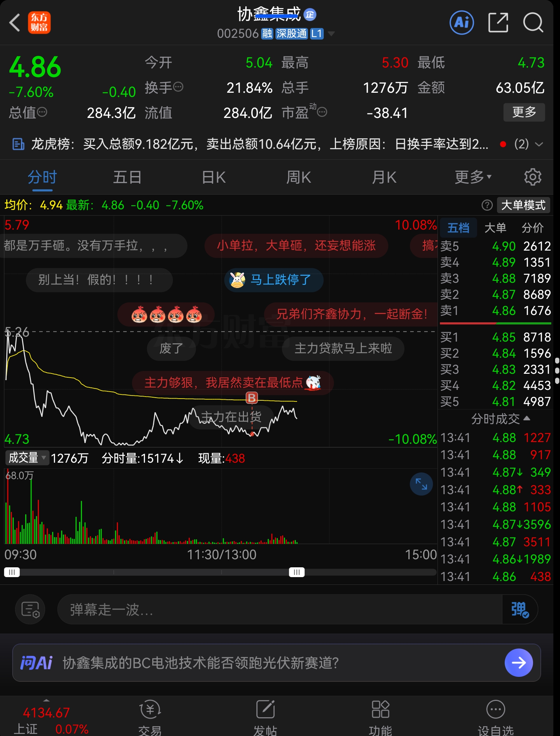
Task: Tap the 卖1 4.86 order row
Action: pyautogui.click(x=495, y=310)
